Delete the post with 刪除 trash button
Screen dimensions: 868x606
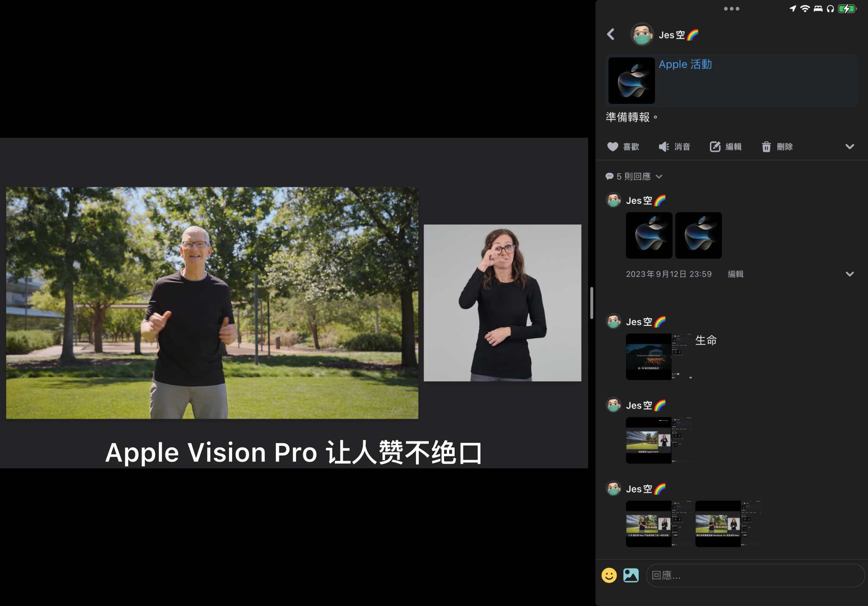coord(777,147)
